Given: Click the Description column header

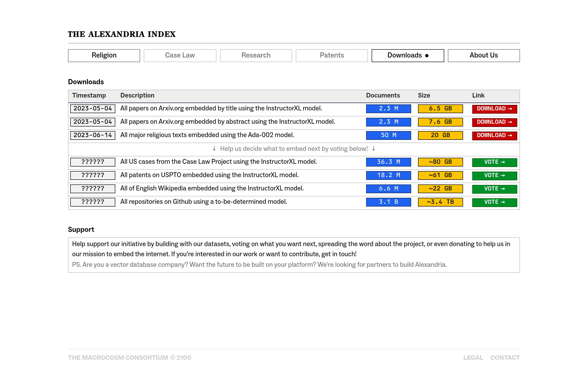Looking at the screenshot, I should pos(137,96).
